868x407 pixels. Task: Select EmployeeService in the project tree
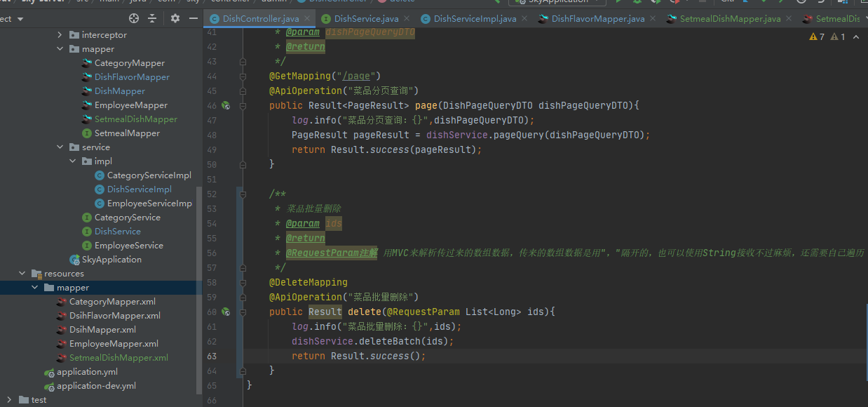point(129,246)
